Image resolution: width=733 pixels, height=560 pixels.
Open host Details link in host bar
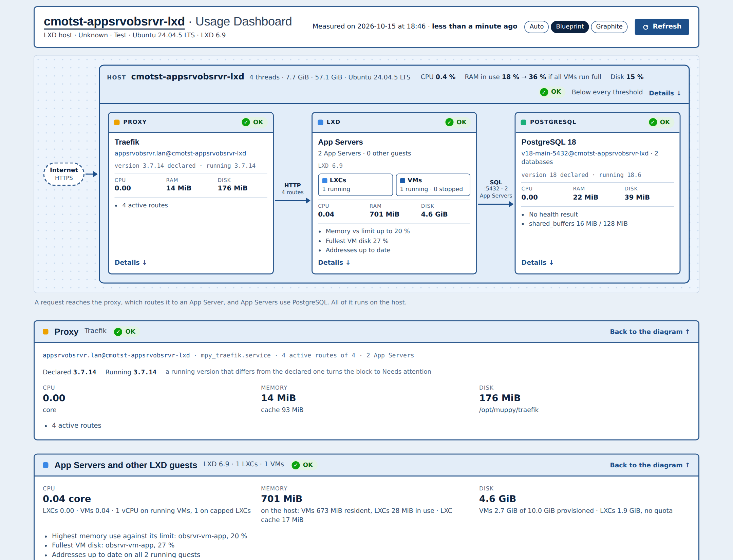point(665,93)
